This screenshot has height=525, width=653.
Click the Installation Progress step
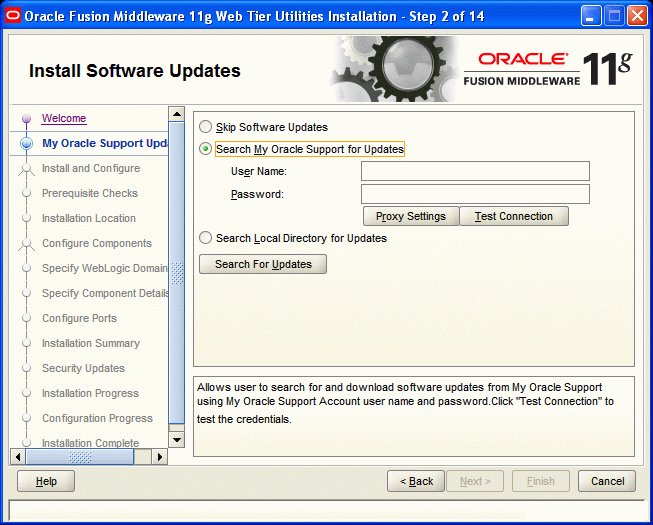point(90,393)
